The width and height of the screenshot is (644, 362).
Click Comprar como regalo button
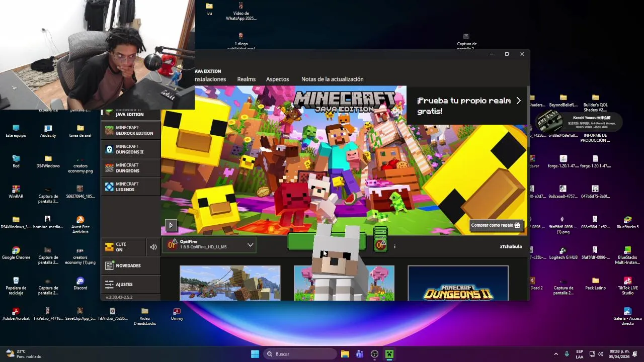pyautogui.click(x=496, y=225)
